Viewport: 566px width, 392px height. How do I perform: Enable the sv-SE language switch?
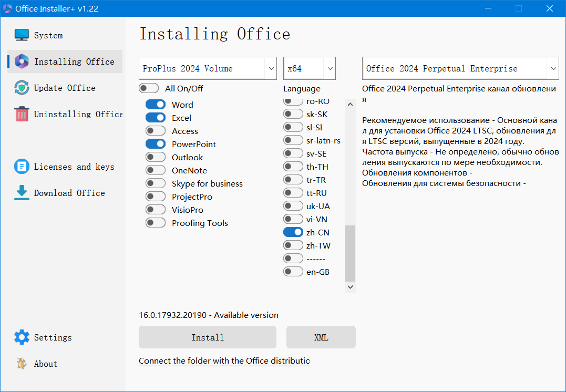coord(293,153)
